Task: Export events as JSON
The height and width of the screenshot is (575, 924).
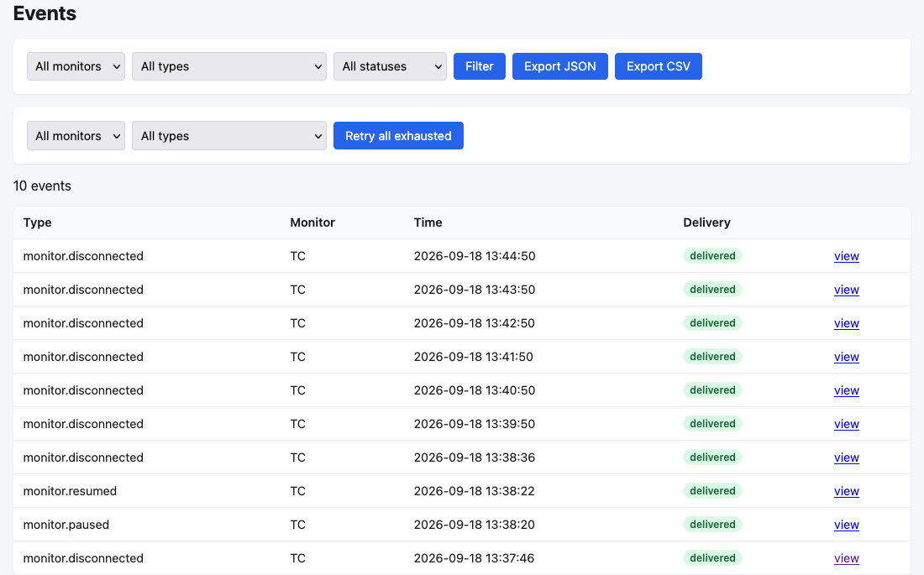Action: tap(559, 66)
